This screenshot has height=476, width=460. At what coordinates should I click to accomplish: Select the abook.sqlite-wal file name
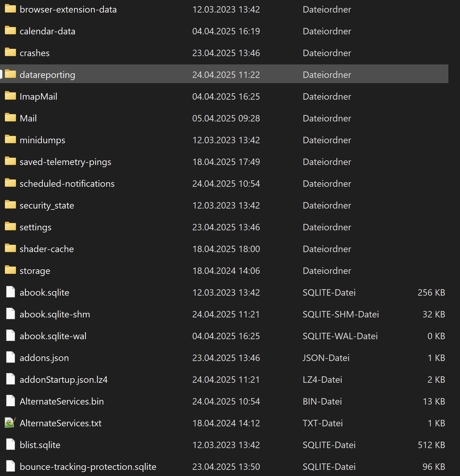(x=53, y=336)
